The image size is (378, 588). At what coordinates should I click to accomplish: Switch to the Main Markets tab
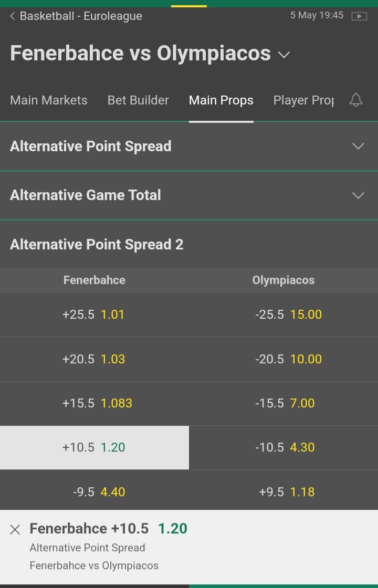tap(49, 100)
